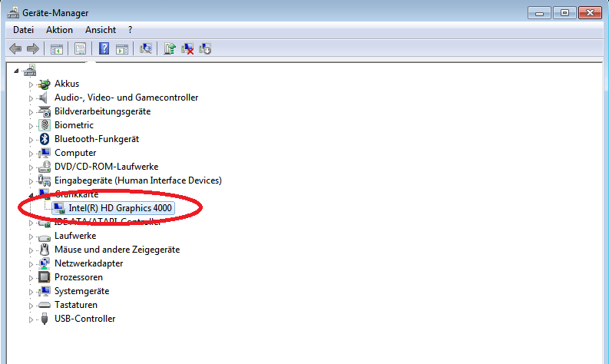The image size is (609, 364).
Task: Select the Laufwerke tree label
Action: 75,236
